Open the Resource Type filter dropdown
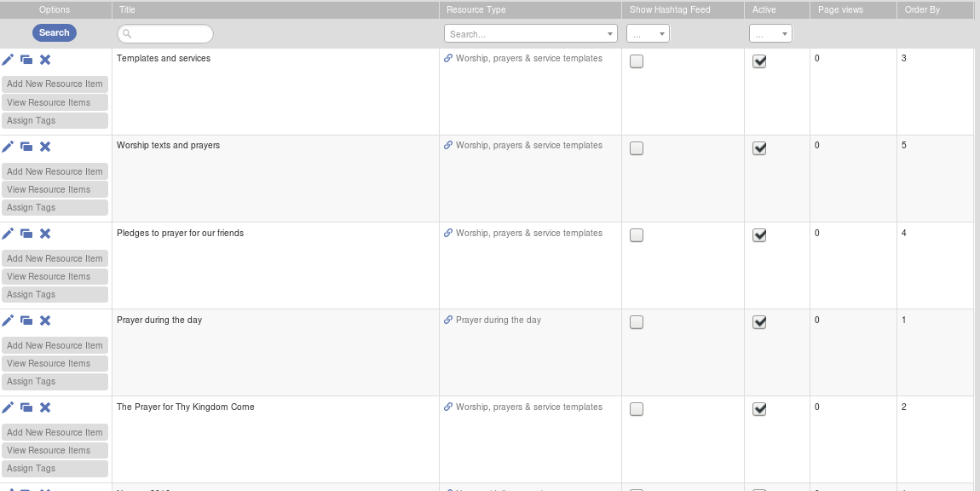 pyautogui.click(x=530, y=34)
